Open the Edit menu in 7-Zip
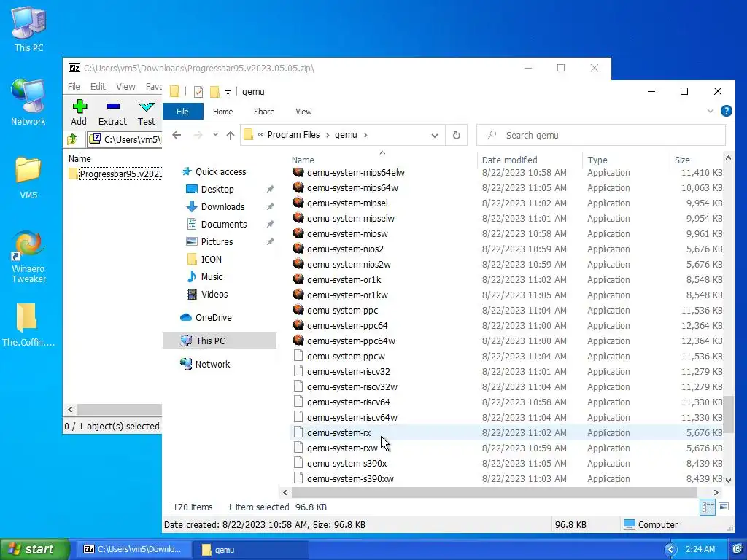The image size is (747, 560). tap(98, 87)
